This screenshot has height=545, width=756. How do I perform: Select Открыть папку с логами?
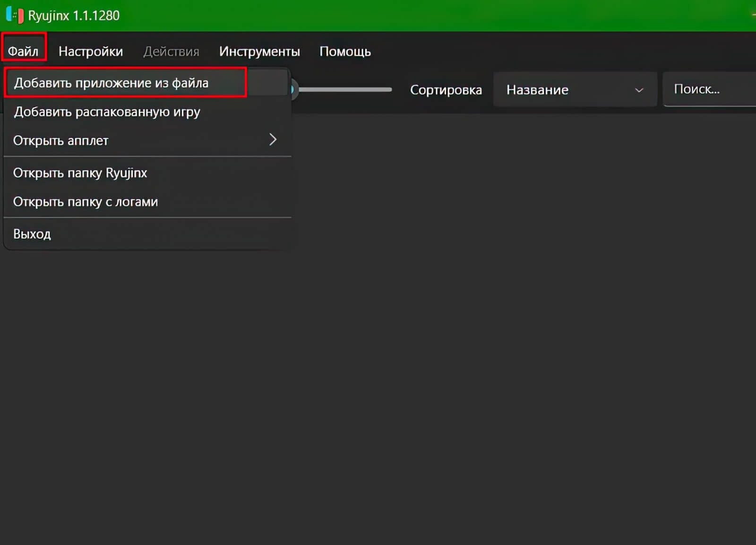146,201
